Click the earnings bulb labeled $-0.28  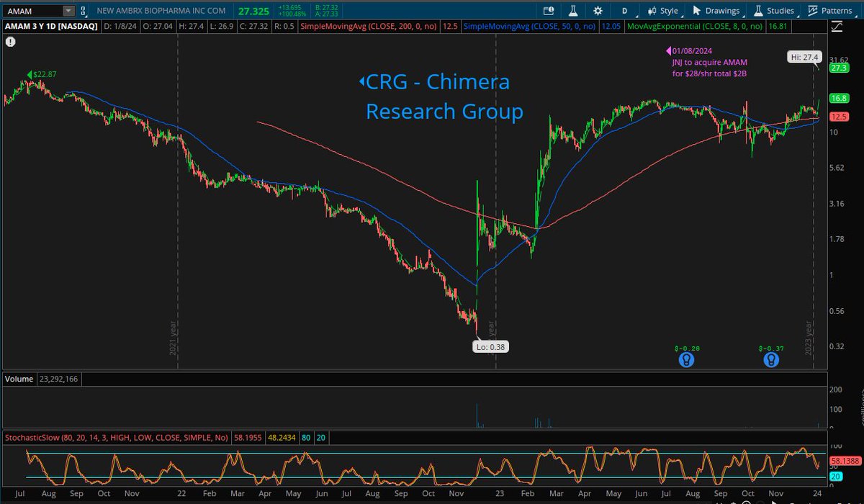(x=686, y=359)
